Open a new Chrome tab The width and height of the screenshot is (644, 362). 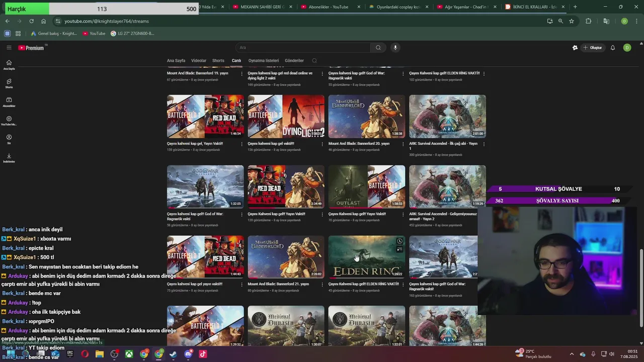pos(575,7)
